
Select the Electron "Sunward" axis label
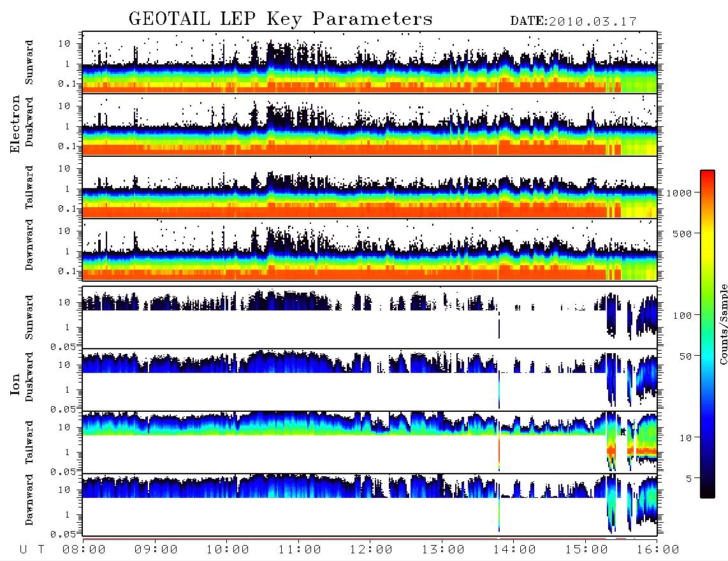[29, 62]
